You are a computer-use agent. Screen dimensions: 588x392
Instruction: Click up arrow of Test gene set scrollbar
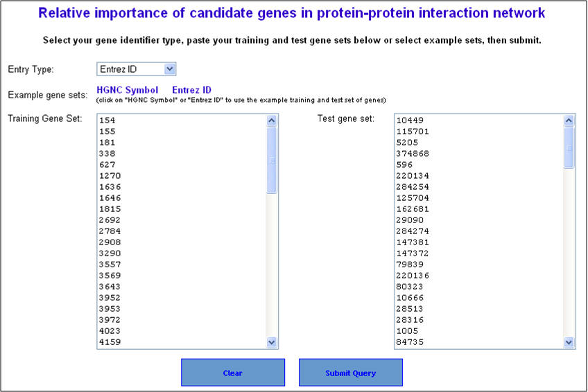pyautogui.click(x=569, y=121)
